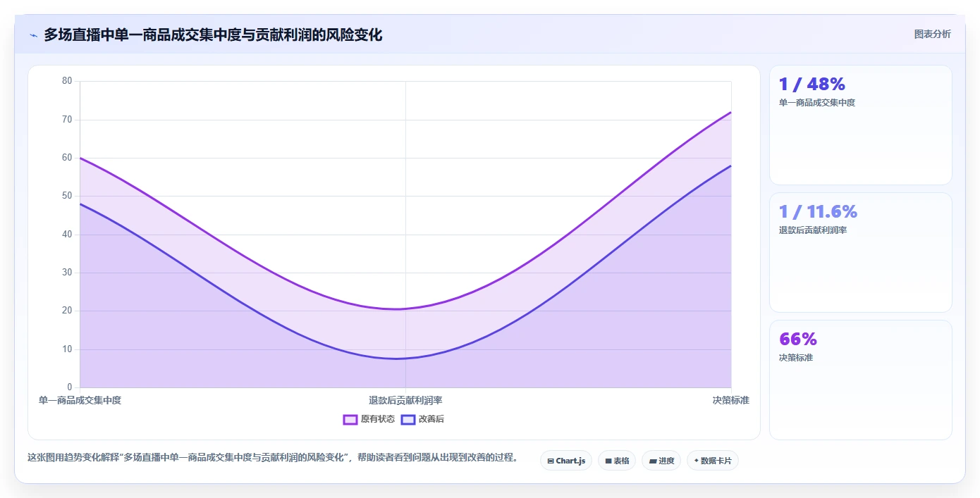Click the y-axis value 80
This screenshot has height=498, width=980.
[67, 81]
